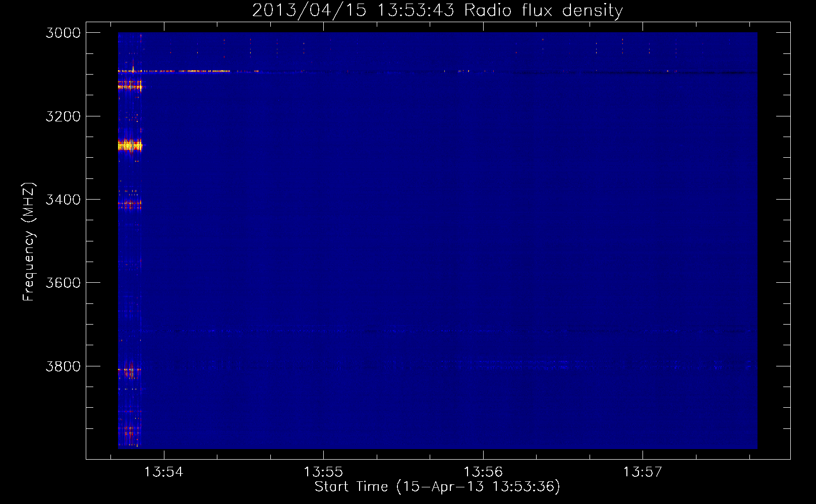This screenshot has height=504, width=816.
Task: Click the 13:54 time tick label
Action: pos(163,472)
